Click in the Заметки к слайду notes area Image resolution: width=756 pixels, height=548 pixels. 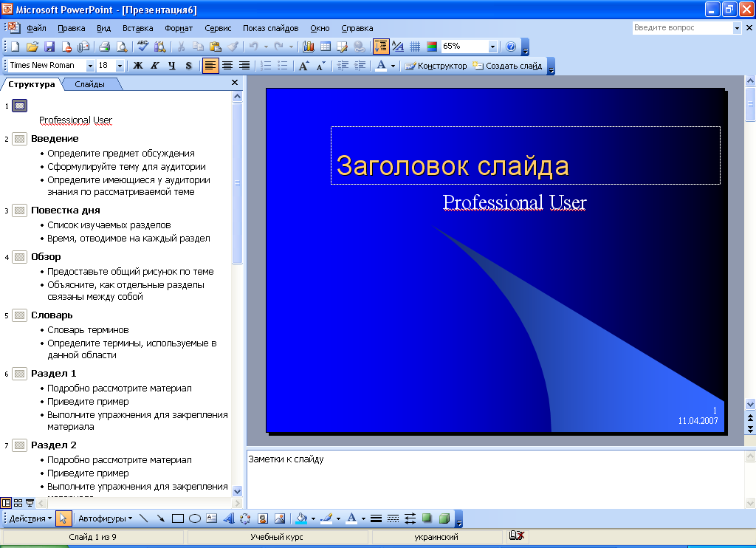pos(495,479)
